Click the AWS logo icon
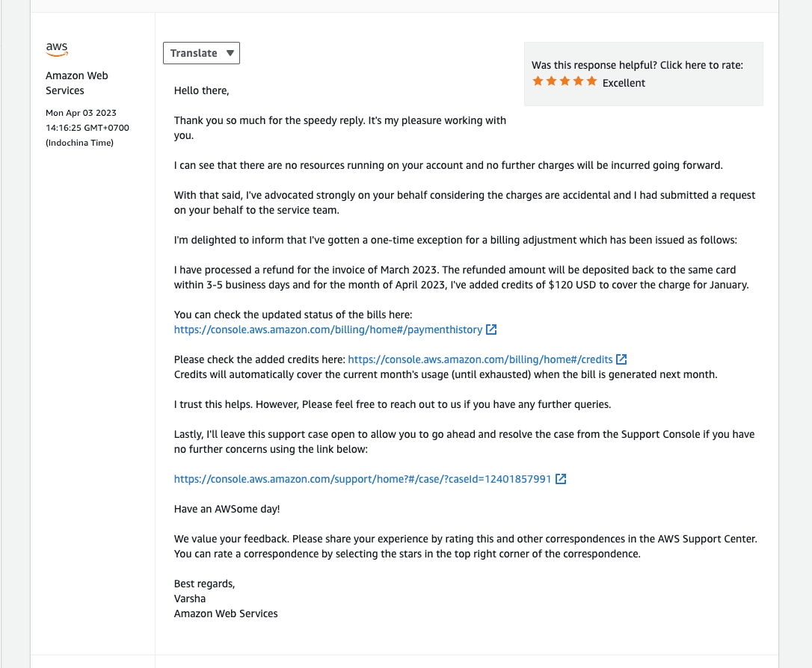The image size is (812, 668). (x=57, y=49)
